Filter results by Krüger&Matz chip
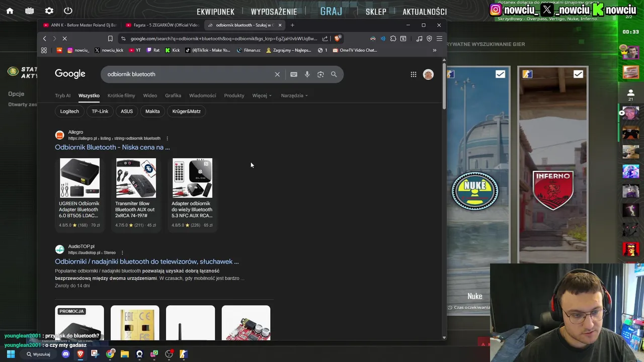 186,112
